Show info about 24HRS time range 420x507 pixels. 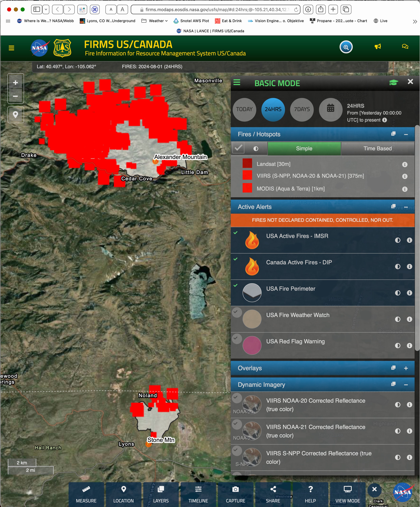385,120
